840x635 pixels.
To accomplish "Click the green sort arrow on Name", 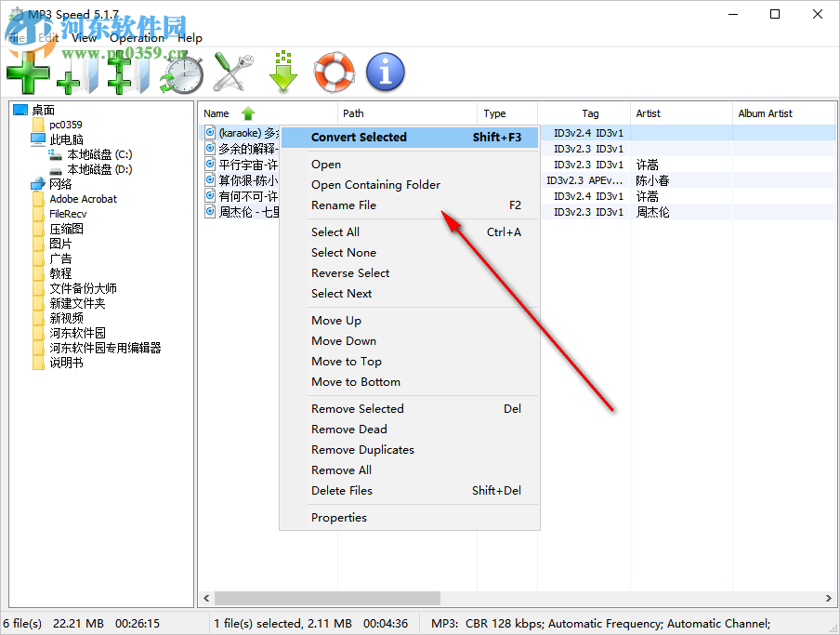I will 247,113.
